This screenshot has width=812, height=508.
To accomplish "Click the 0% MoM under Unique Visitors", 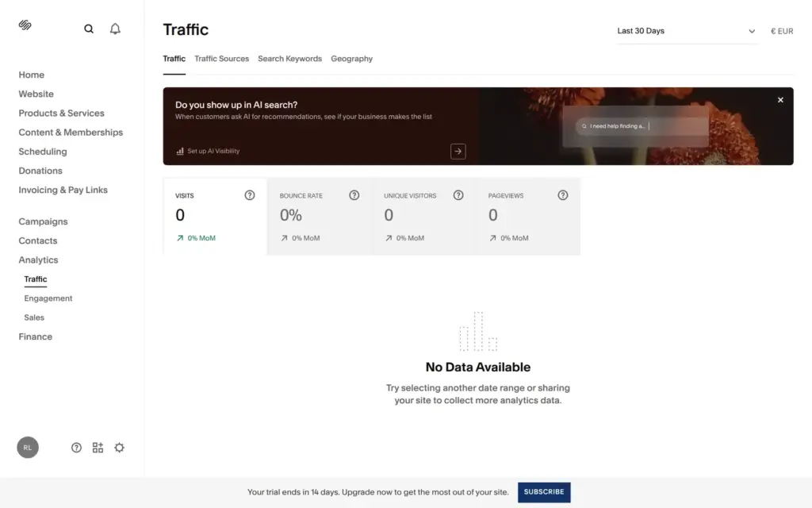I will 410,238.
